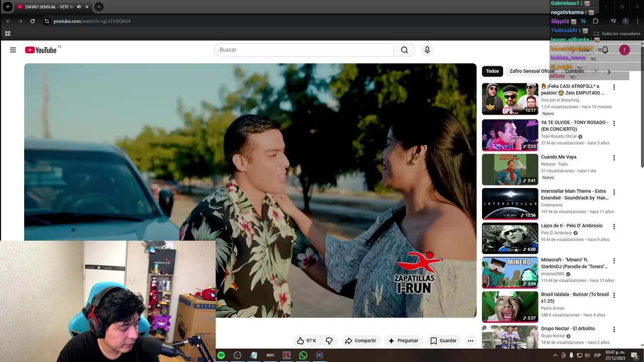The height and width of the screenshot is (362, 644).
Task: Open the tab search dropdown arrow
Action: 8,7
